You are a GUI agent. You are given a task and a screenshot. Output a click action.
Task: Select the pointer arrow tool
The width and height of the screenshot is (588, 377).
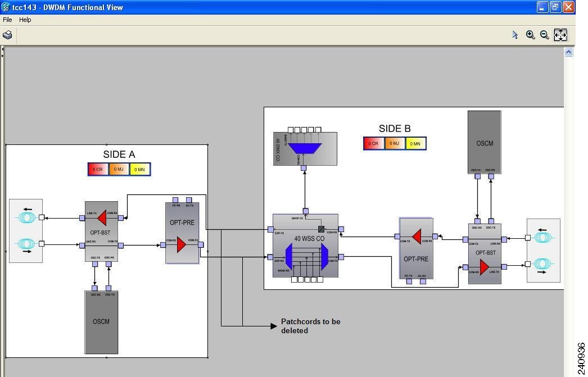(x=515, y=35)
